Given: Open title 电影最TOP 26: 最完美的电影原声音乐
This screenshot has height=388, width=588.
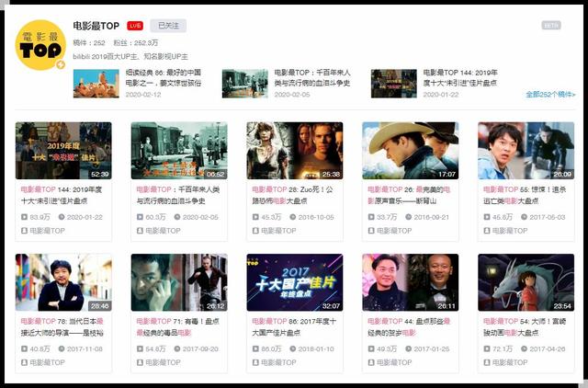Looking at the screenshot, I should (409, 195).
